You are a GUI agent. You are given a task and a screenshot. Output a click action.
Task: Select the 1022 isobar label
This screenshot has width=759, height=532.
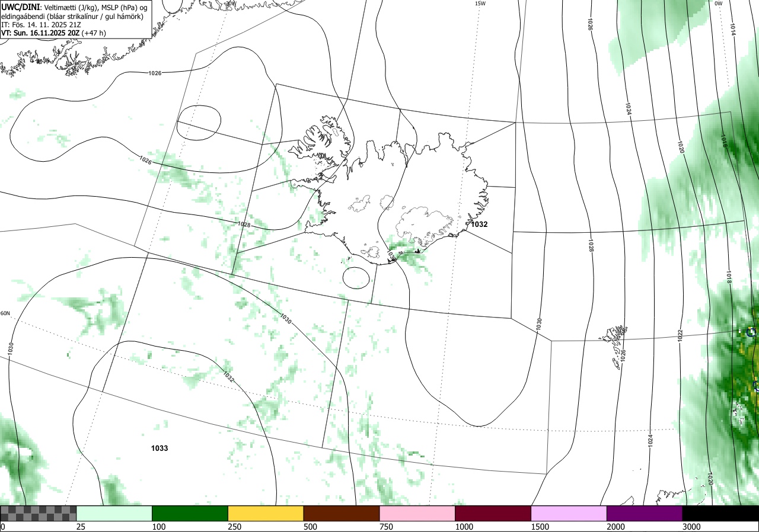coord(681,336)
